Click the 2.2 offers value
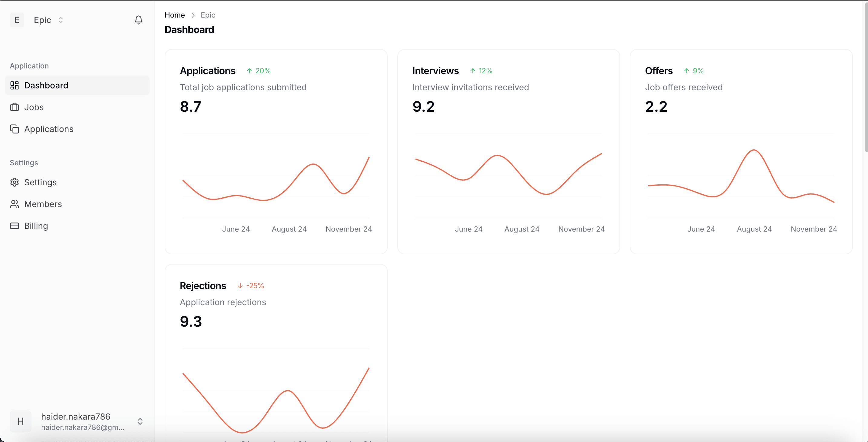The width and height of the screenshot is (868, 442). [x=656, y=107]
